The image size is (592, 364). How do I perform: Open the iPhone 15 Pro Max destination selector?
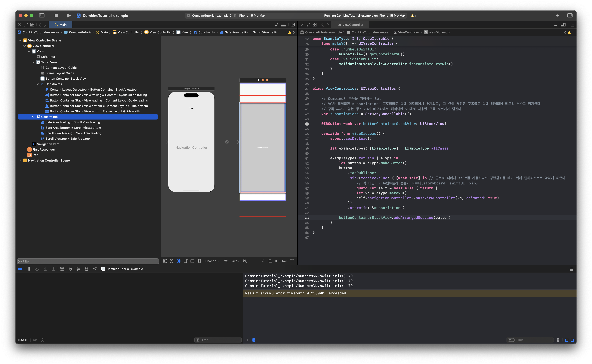pyautogui.click(x=250, y=15)
